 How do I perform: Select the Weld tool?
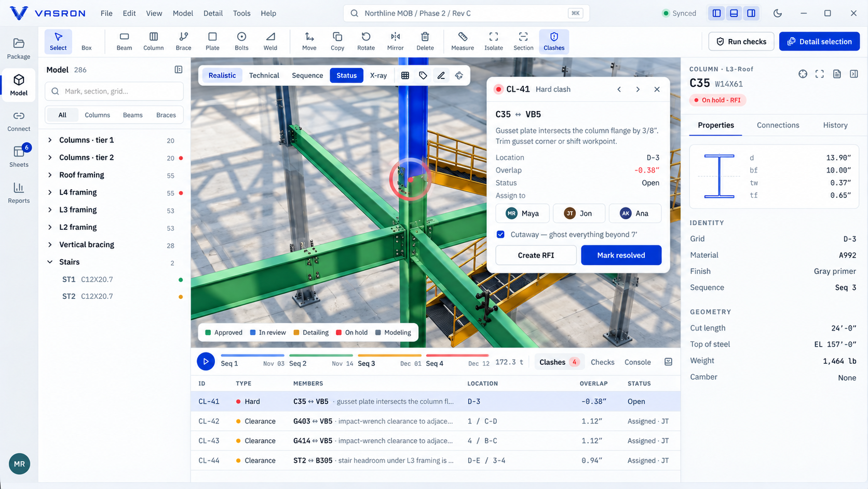tap(270, 42)
